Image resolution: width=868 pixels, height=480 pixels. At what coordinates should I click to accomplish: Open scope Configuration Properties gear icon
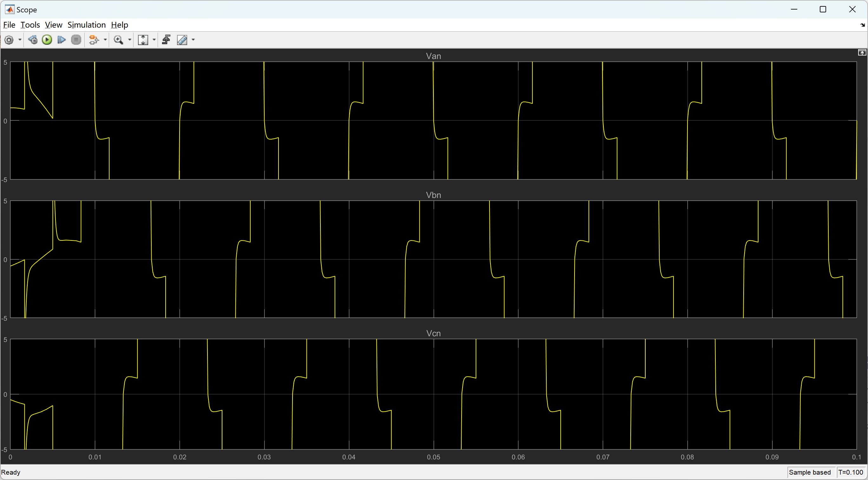(x=9, y=40)
